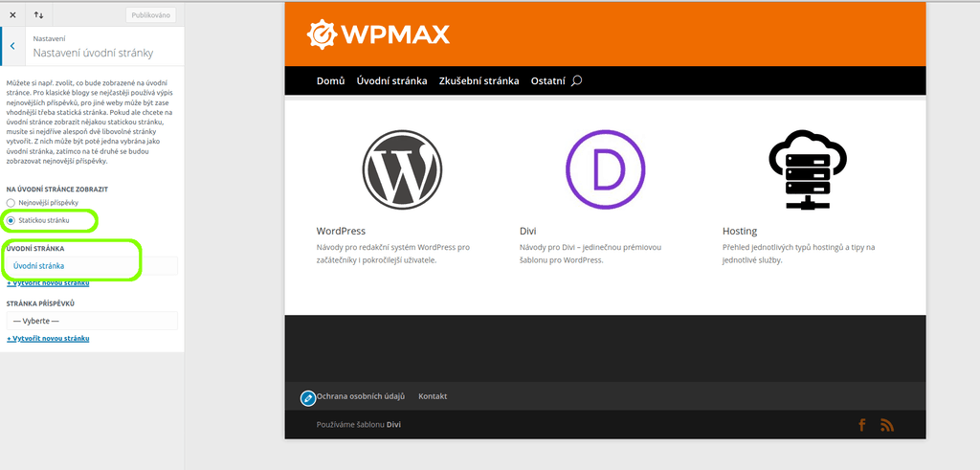Viewport: 980px width, 470px height.
Task: Click the STRÁNKA PŘÍSPĚVKŮ section label
Action: click(x=41, y=303)
